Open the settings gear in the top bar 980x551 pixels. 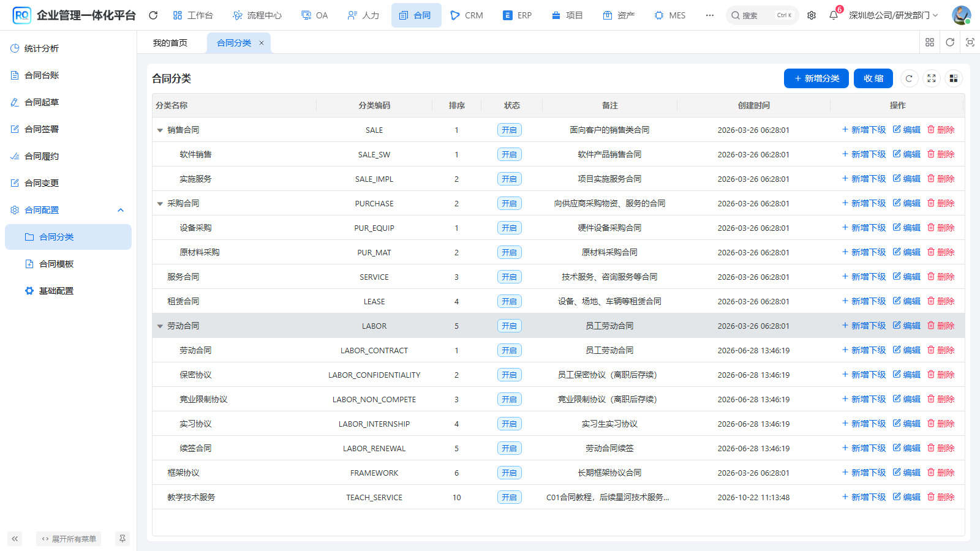tap(812, 15)
